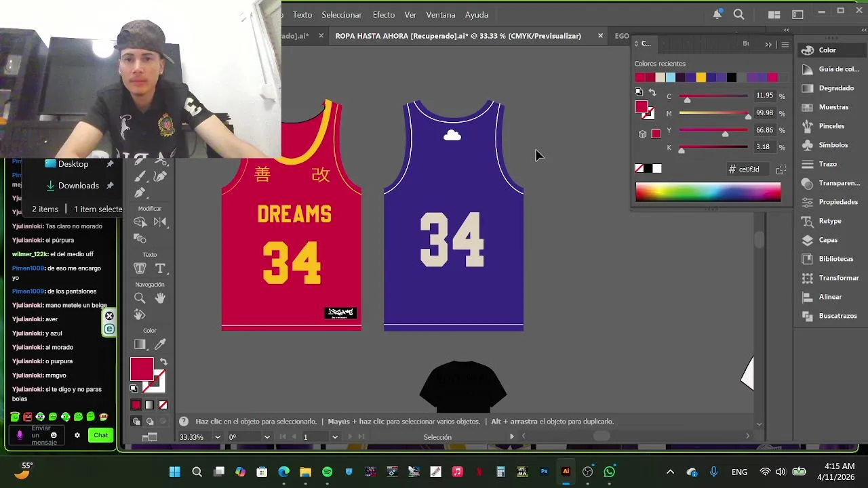
Task: Select the Zoom magnifier tool
Action: (140, 298)
